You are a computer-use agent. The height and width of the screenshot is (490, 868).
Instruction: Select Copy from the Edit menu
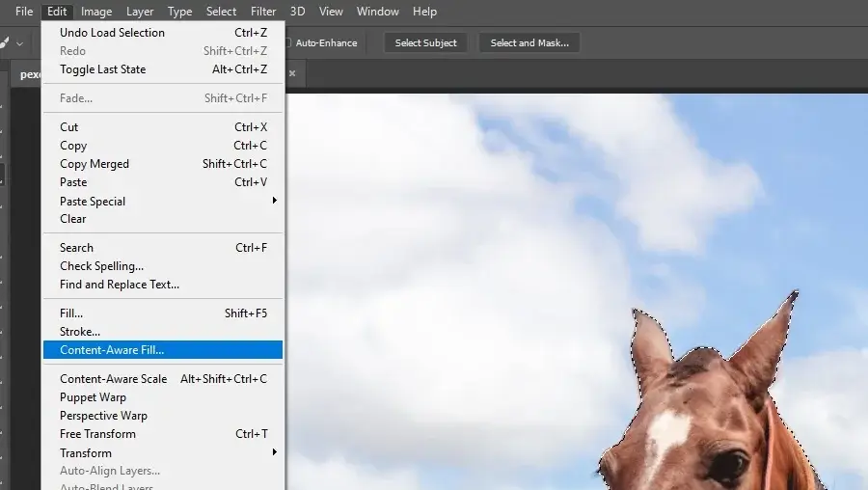point(163,145)
